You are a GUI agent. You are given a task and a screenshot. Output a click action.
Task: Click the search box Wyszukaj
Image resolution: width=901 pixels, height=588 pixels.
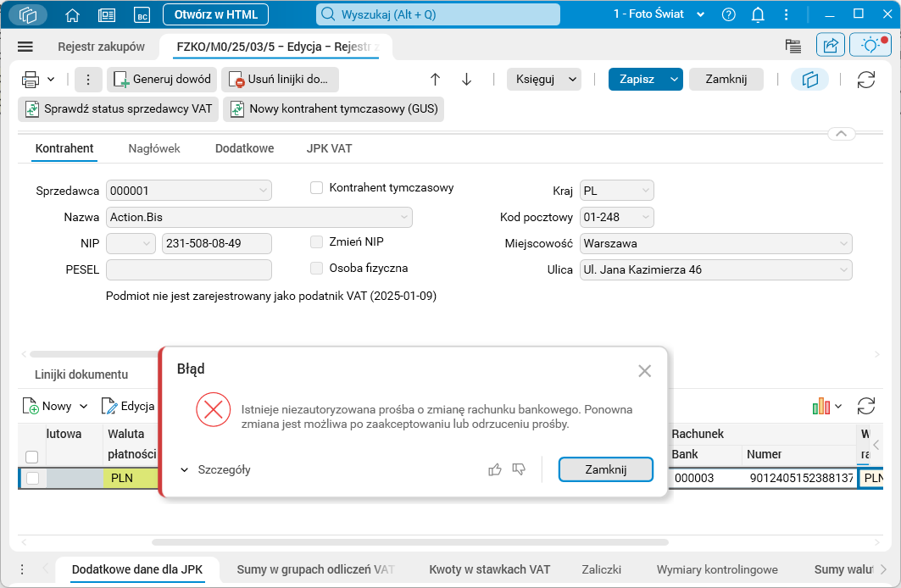point(438,14)
